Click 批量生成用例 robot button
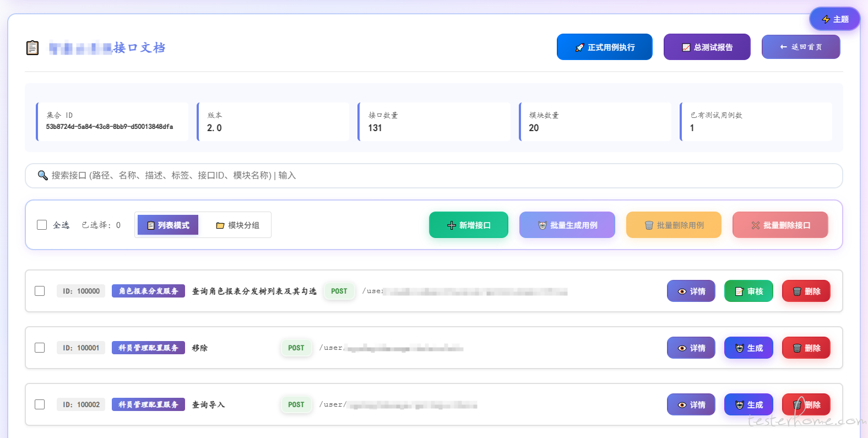 (x=567, y=225)
